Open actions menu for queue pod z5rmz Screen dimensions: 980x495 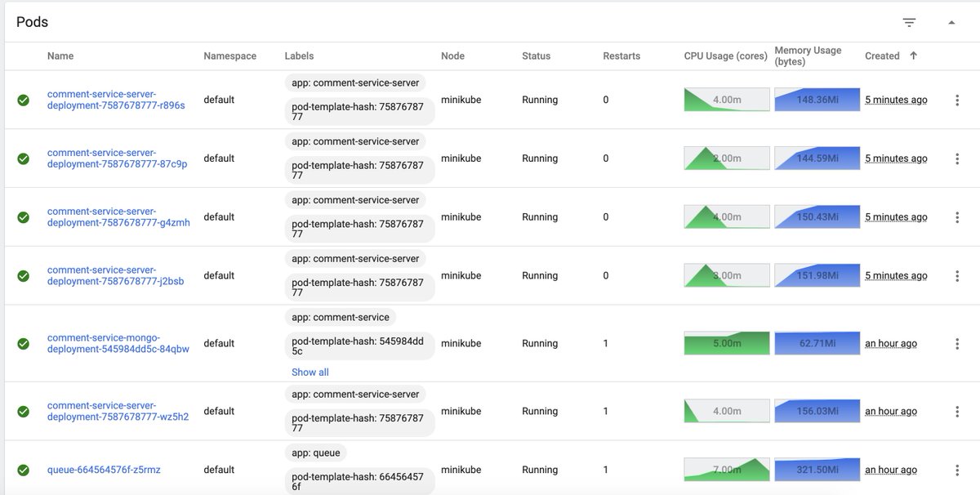click(x=957, y=470)
